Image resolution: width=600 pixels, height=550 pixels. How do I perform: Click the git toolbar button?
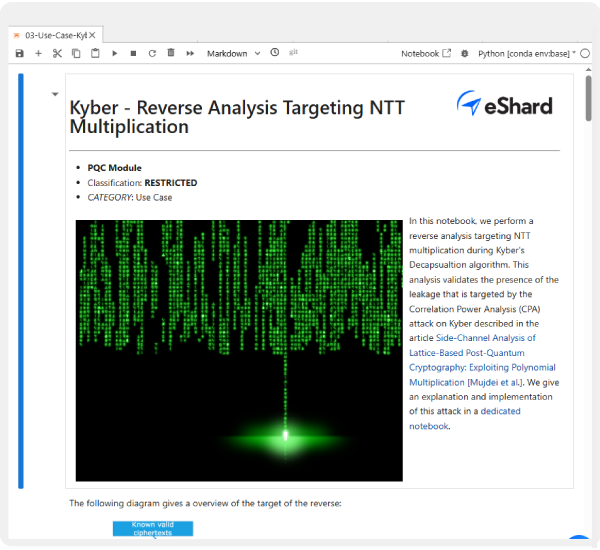(x=293, y=52)
